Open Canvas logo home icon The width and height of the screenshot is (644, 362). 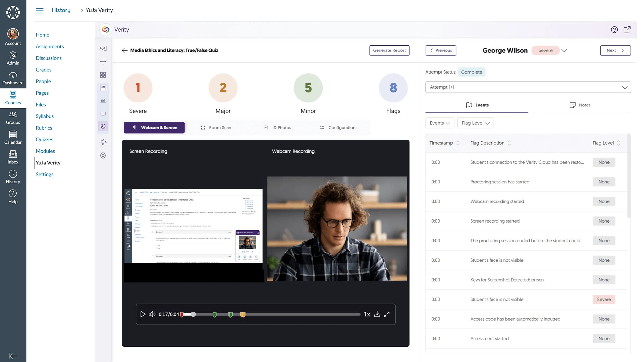[x=13, y=13]
